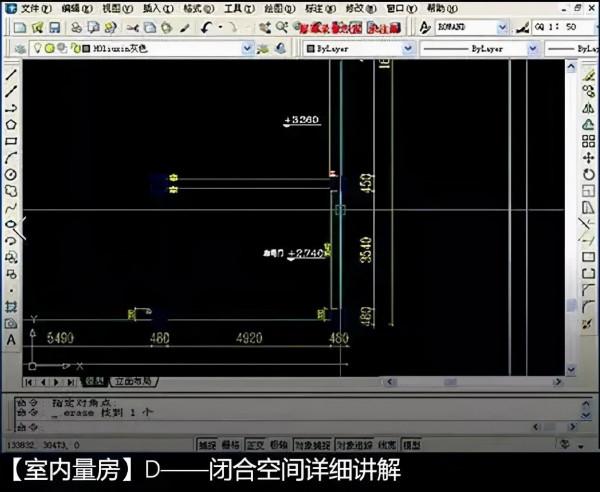This screenshot has width=600, height=492.
Task: Click the Match Properties brush icon
Action: [185, 28]
